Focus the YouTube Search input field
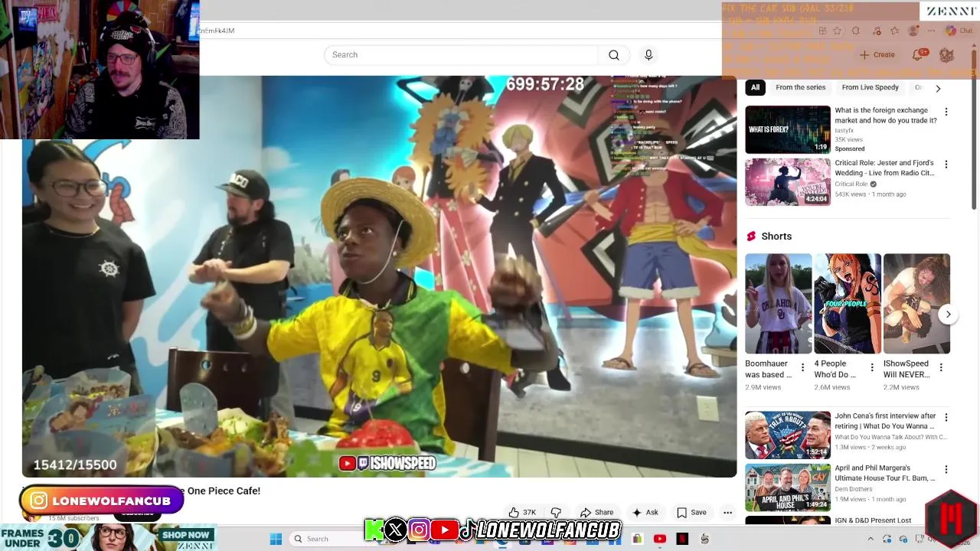Image resolution: width=980 pixels, height=551 pixels. point(462,55)
